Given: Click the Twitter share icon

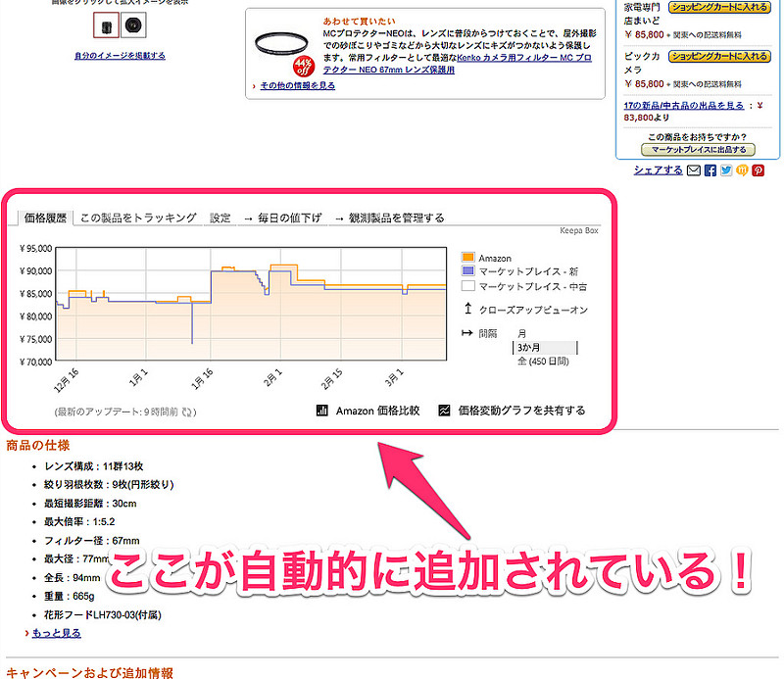Looking at the screenshot, I should 726,170.
